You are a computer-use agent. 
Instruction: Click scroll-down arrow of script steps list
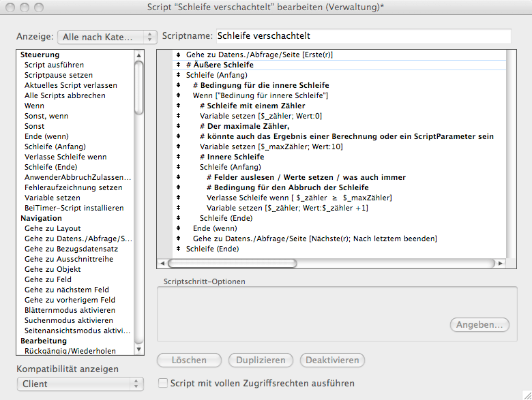139,350
